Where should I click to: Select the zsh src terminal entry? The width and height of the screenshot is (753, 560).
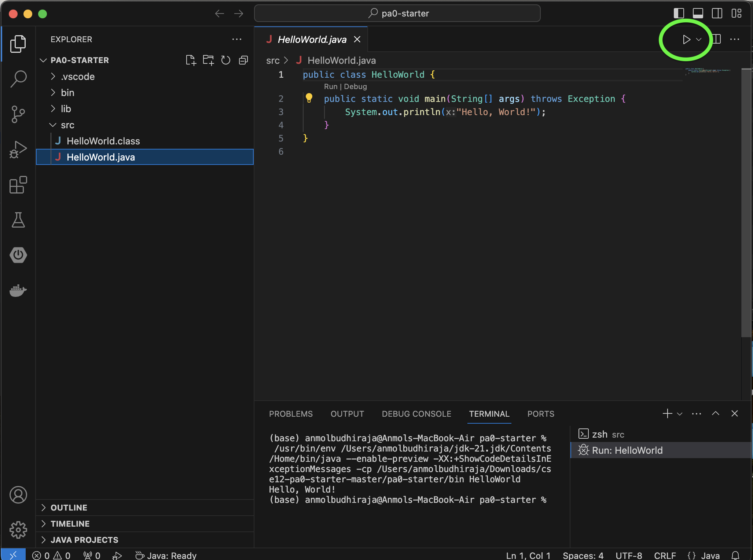pyautogui.click(x=661, y=434)
